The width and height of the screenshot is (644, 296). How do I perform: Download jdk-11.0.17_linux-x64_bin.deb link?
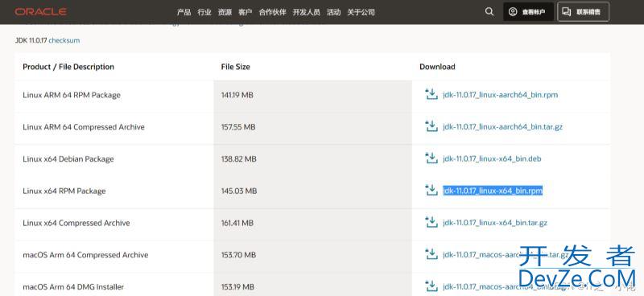click(x=492, y=159)
